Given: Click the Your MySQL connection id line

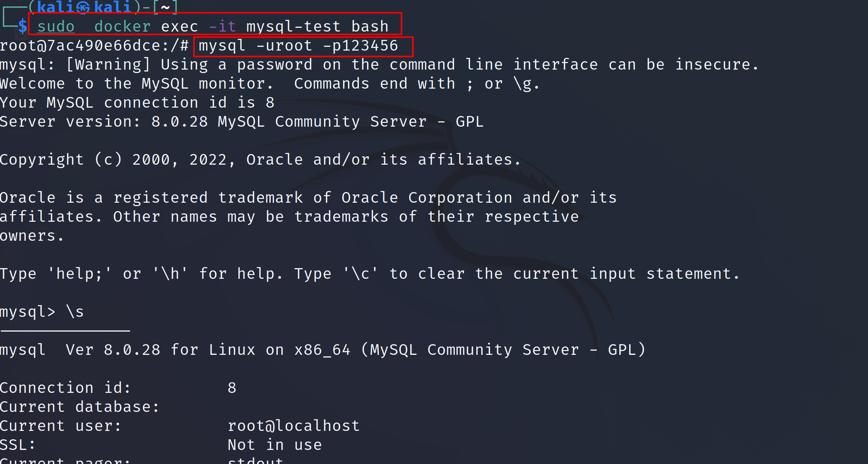Looking at the screenshot, I should (137, 103).
